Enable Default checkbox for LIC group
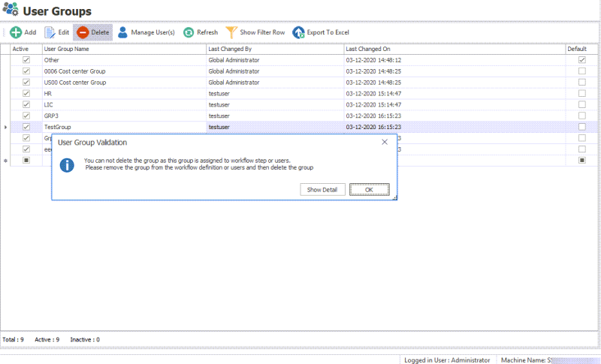 (581, 105)
